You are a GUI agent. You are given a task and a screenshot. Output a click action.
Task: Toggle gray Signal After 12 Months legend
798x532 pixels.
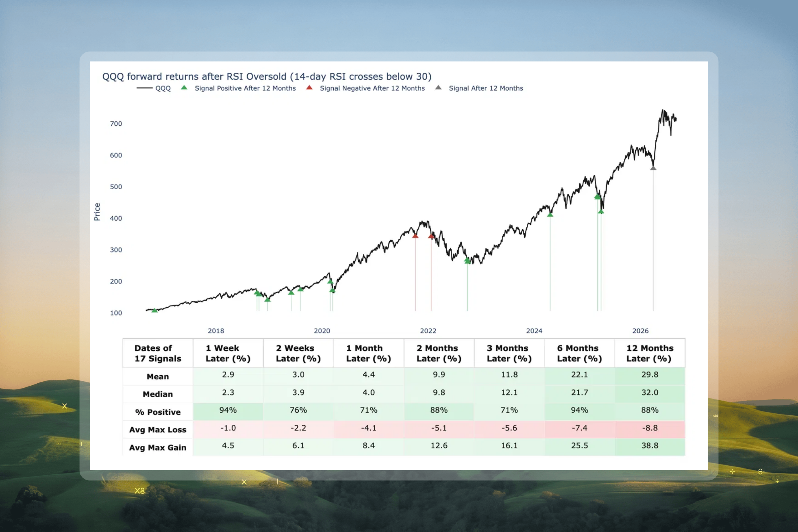click(479, 88)
